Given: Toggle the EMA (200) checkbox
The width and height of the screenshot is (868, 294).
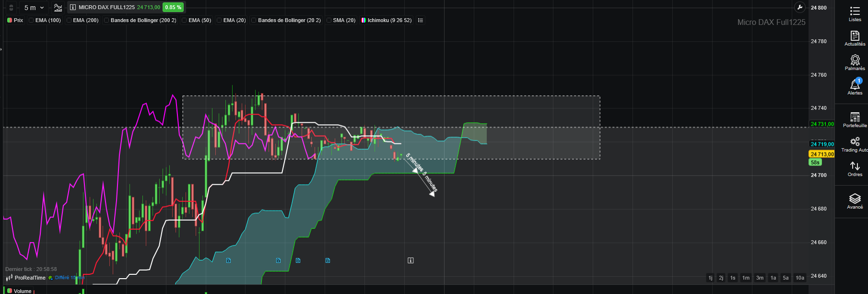Looking at the screenshot, I should pos(69,20).
